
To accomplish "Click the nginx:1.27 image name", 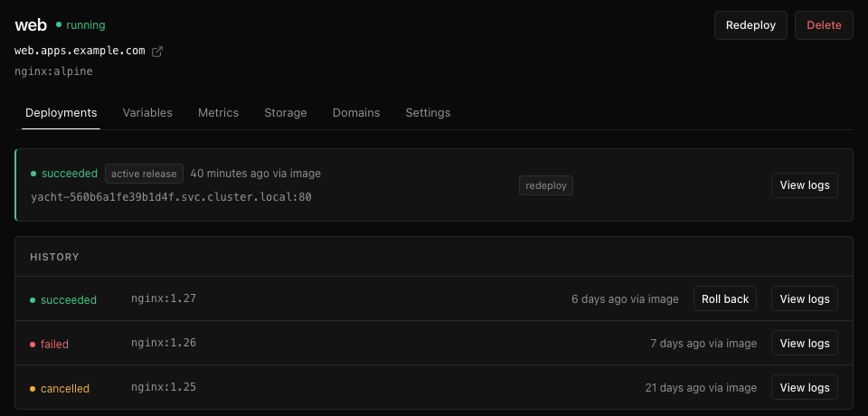I will pos(164,298).
